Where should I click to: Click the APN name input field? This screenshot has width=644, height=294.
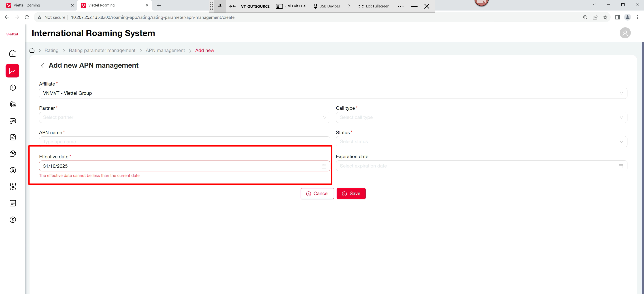[185, 141]
